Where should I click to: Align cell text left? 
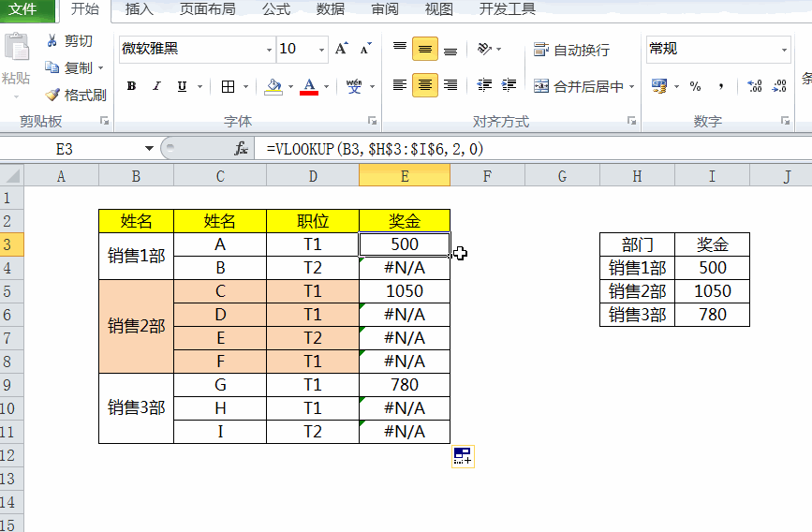400,85
